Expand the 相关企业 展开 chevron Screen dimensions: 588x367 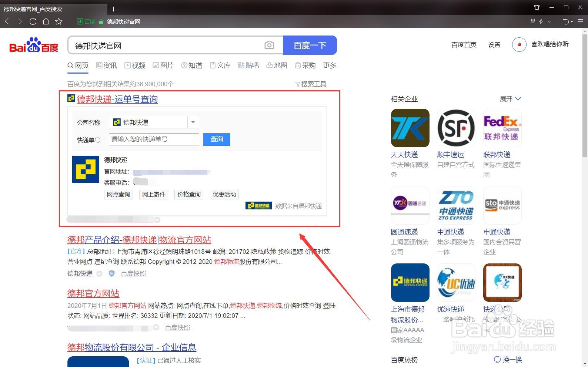tap(518, 99)
